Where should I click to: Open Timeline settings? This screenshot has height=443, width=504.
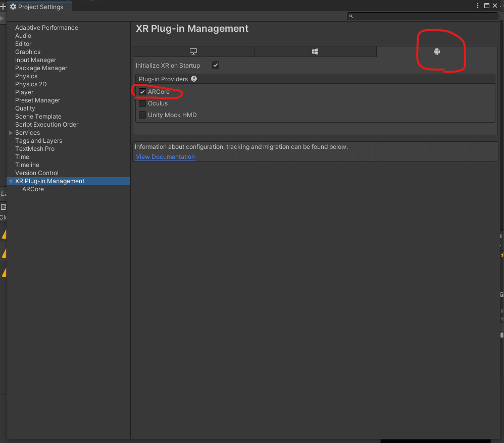[27, 165]
